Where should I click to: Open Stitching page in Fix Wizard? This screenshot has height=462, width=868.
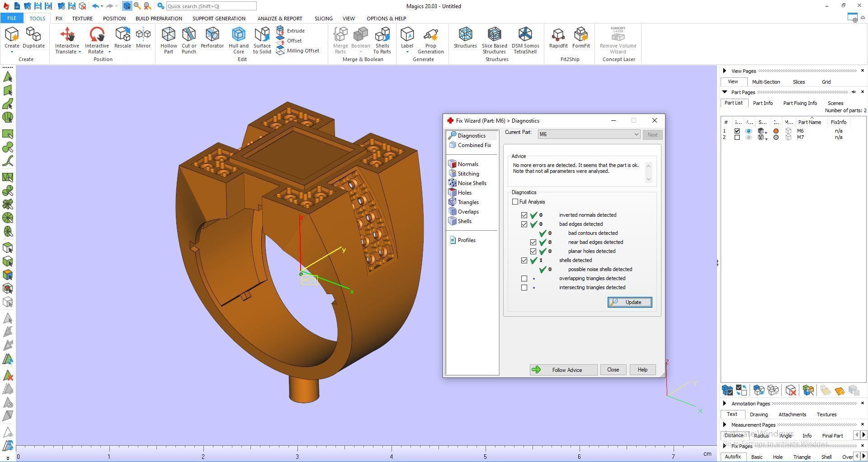coord(464,174)
